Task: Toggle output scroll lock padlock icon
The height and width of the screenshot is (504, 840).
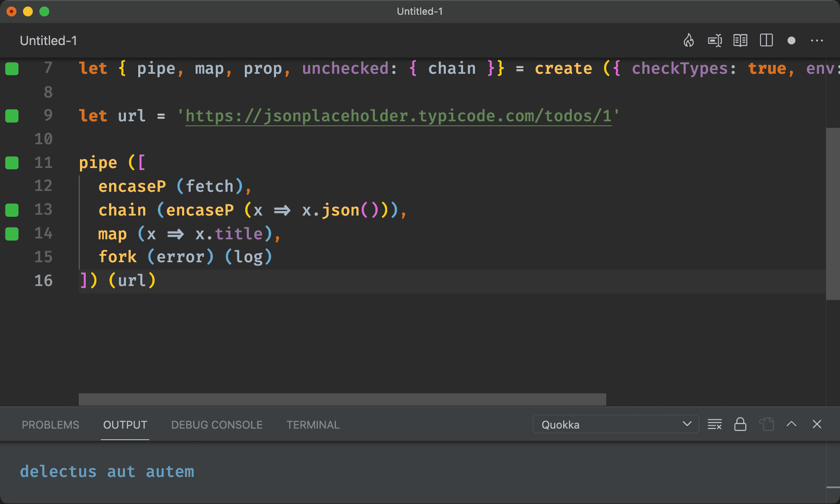Action: click(x=740, y=424)
